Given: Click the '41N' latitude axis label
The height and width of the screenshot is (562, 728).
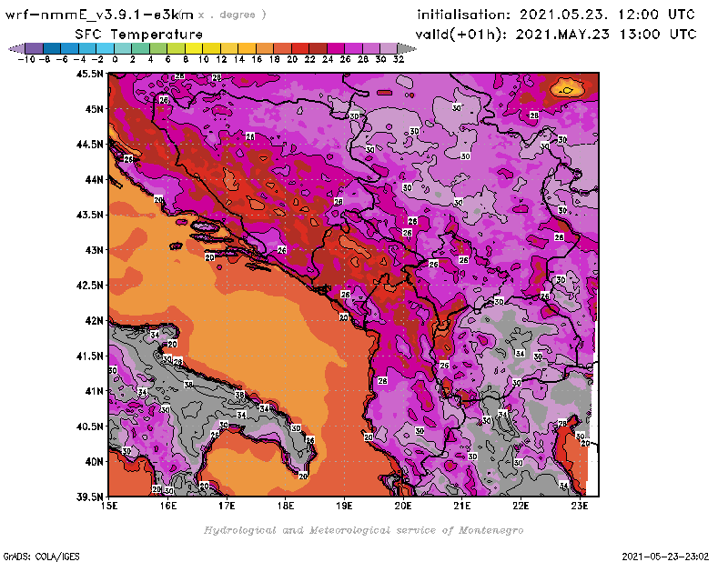Looking at the screenshot, I should pos(94,391).
